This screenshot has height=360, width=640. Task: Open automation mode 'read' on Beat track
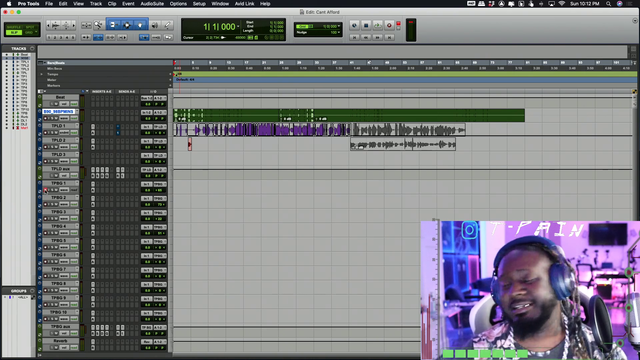pos(74,104)
